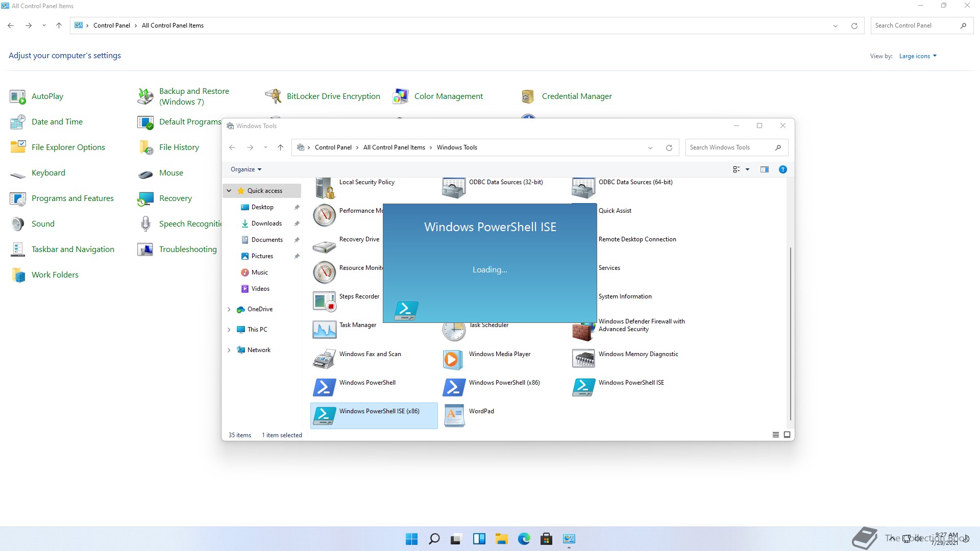Expand the Network tree node
Image resolution: width=980 pixels, height=551 pixels.
pyautogui.click(x=229, y=350)
